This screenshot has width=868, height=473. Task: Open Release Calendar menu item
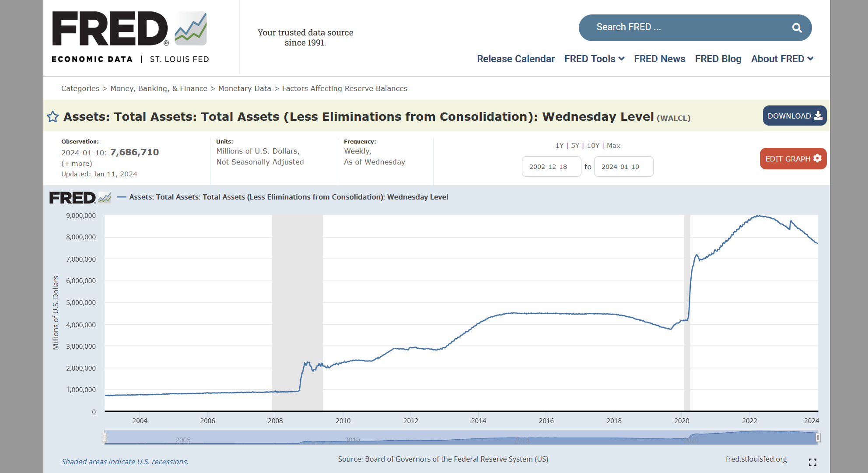point(515,59)
